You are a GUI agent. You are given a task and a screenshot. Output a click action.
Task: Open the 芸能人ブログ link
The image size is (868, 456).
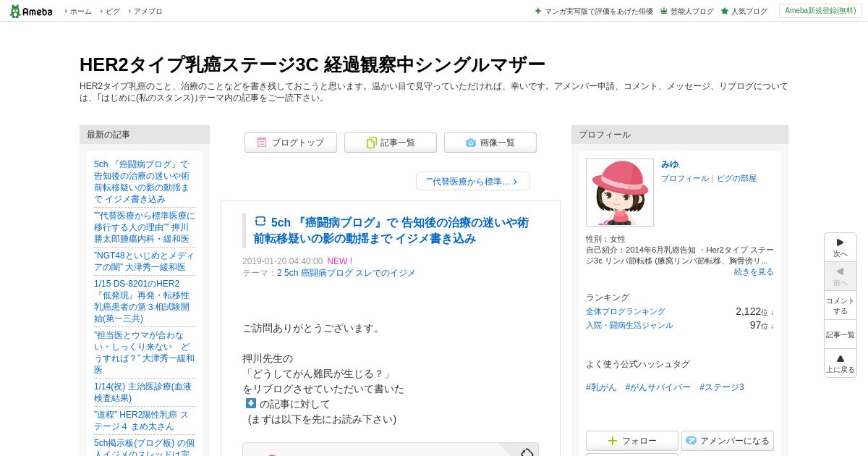(x=692, y=12)
